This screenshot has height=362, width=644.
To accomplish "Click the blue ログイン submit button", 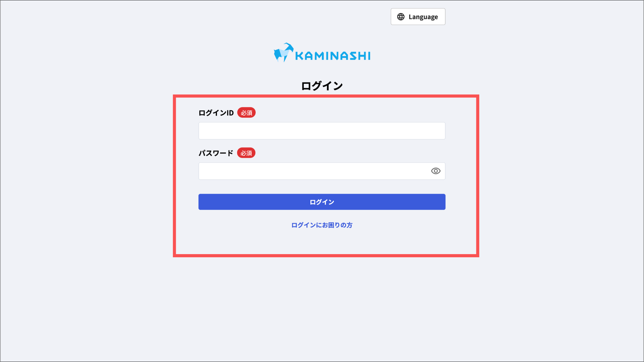I will [322, 202].
